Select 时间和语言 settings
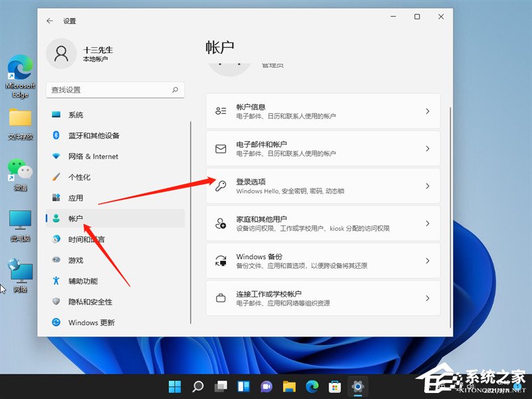The image size is (532, 399). click(84, 239)
